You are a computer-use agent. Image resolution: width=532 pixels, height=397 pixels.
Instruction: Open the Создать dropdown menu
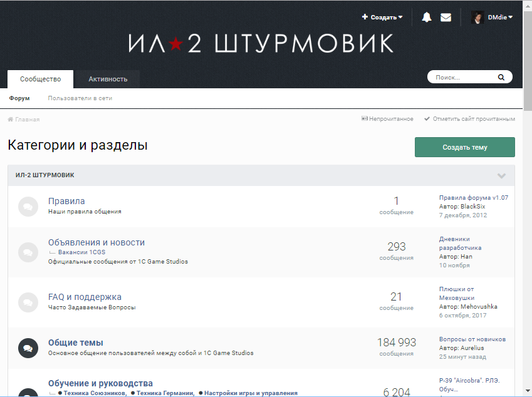382,17
